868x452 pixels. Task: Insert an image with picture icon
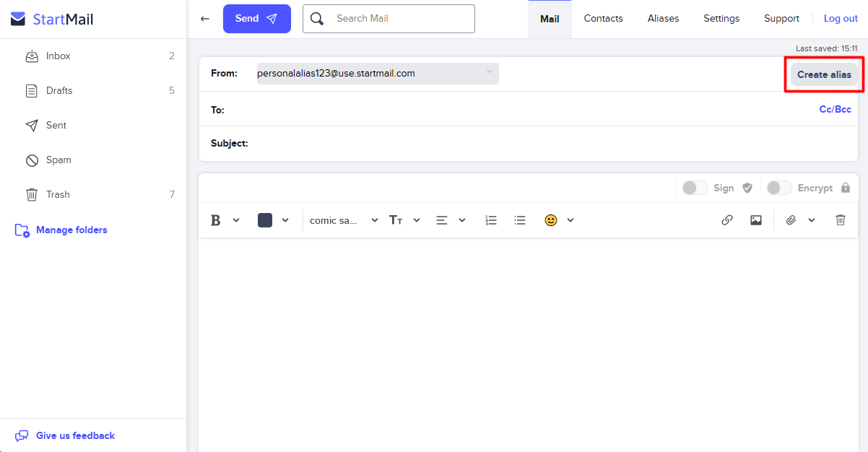756,220
